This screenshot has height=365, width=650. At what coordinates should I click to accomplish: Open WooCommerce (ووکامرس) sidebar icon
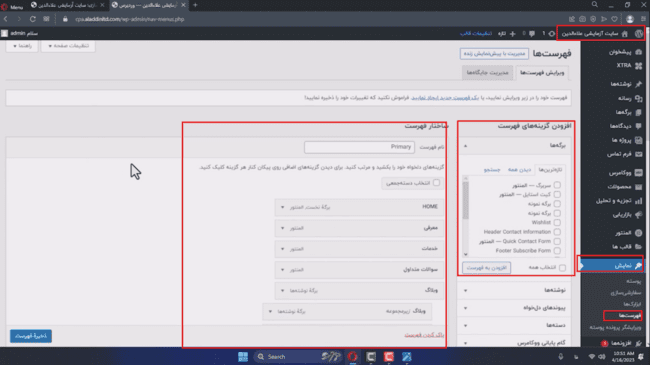(x=638, y=173)
